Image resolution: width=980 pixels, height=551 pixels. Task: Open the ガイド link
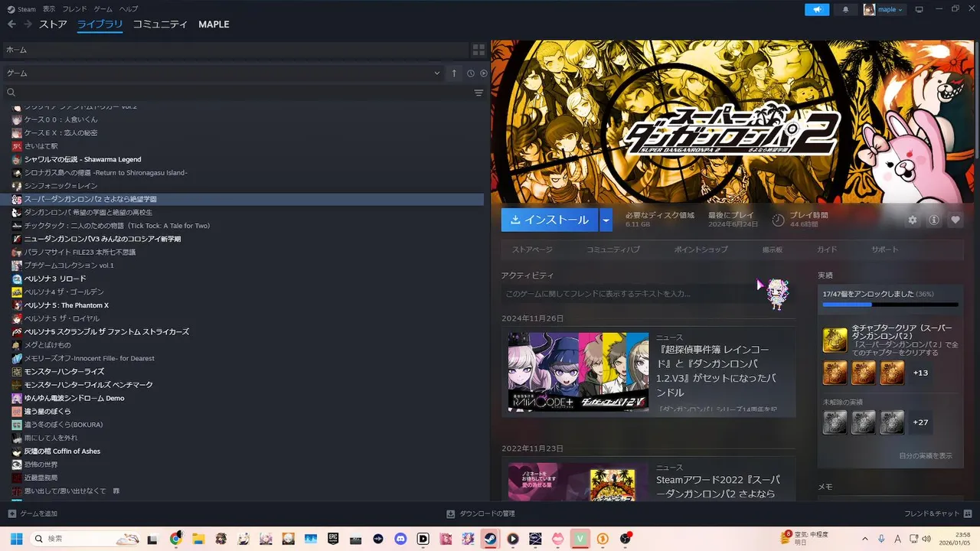(x=827, y=249)
